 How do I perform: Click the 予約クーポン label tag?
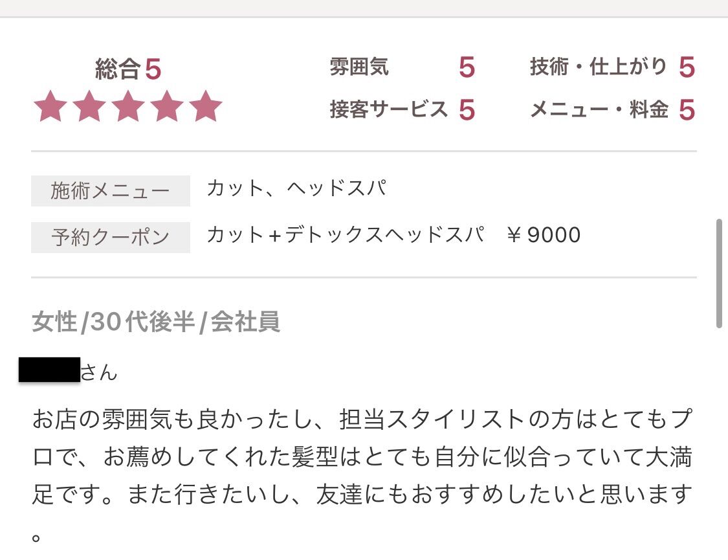(x=111, y=238)
